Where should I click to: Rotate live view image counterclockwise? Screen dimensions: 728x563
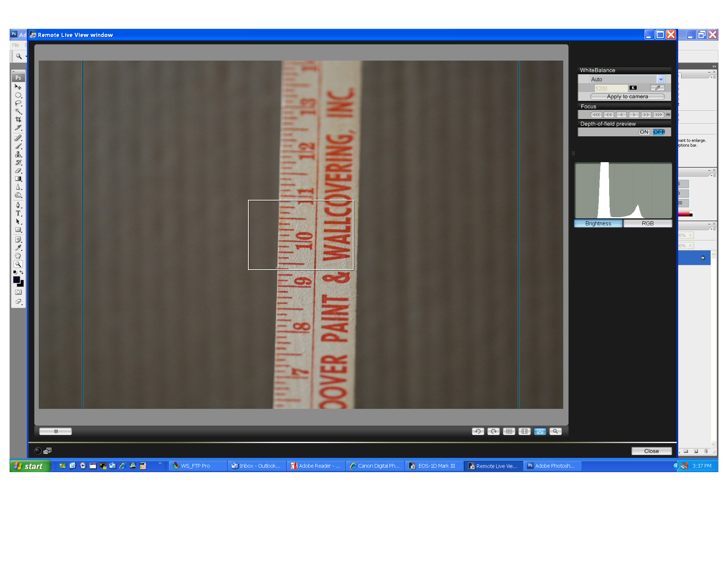478,431
